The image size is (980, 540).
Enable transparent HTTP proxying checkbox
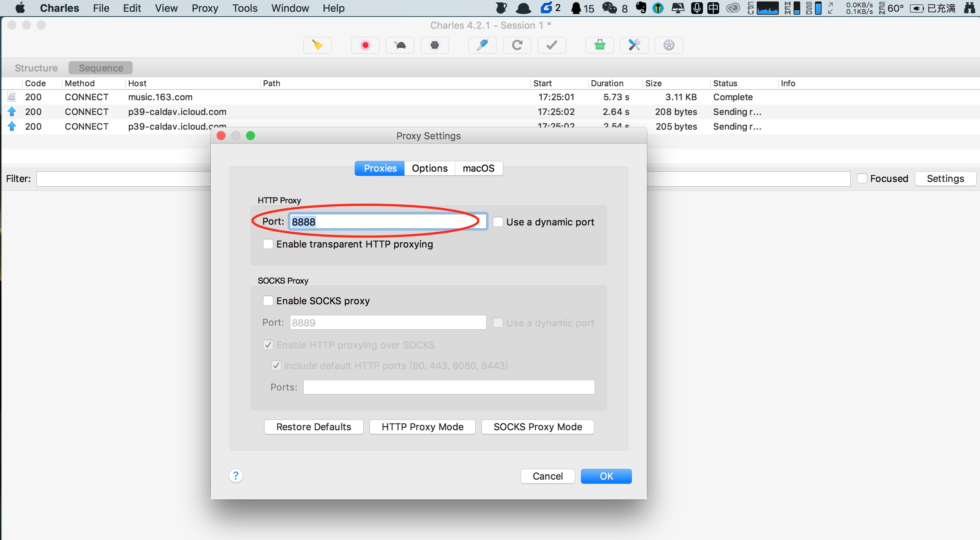[268, 244]
